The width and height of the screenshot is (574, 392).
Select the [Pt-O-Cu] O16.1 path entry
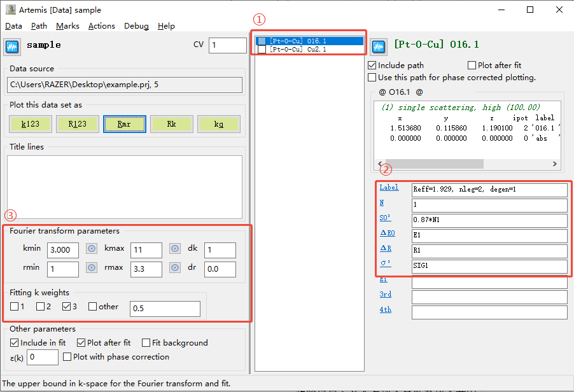298,41
